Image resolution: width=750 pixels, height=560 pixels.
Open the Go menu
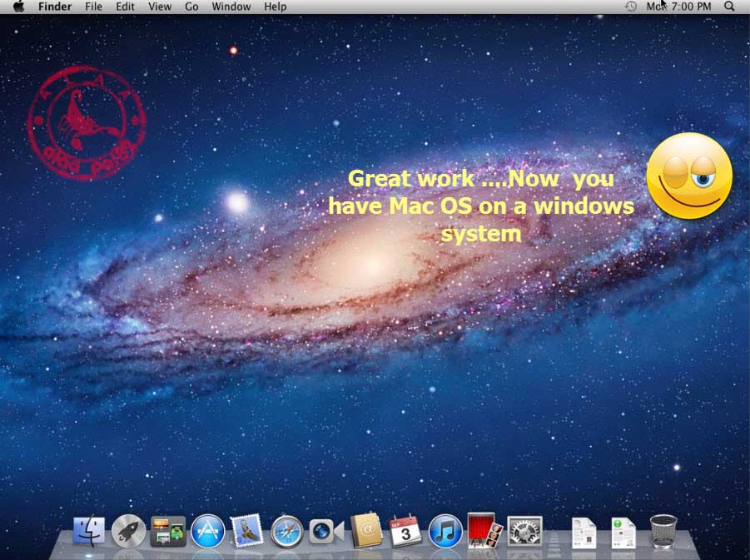point(191,7)
